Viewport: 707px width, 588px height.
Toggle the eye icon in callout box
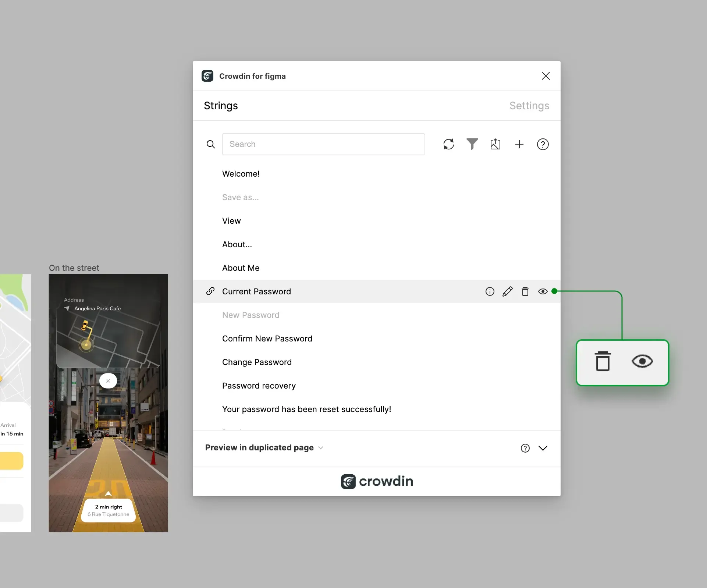(642, 361)
